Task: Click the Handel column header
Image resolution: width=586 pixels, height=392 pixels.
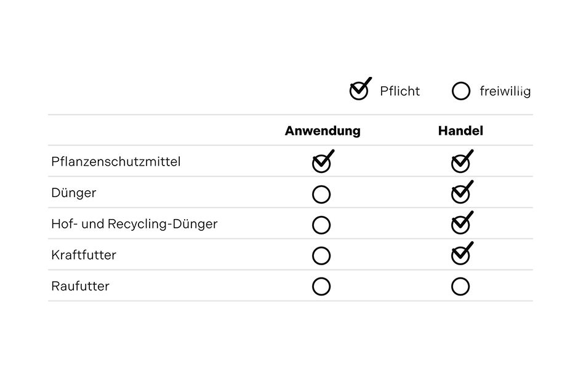Action: coord(460,131)
